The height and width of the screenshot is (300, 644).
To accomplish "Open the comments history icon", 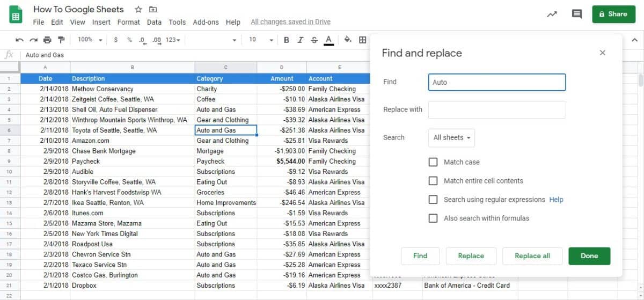I will pyautogui.click(x=577, y=14).
